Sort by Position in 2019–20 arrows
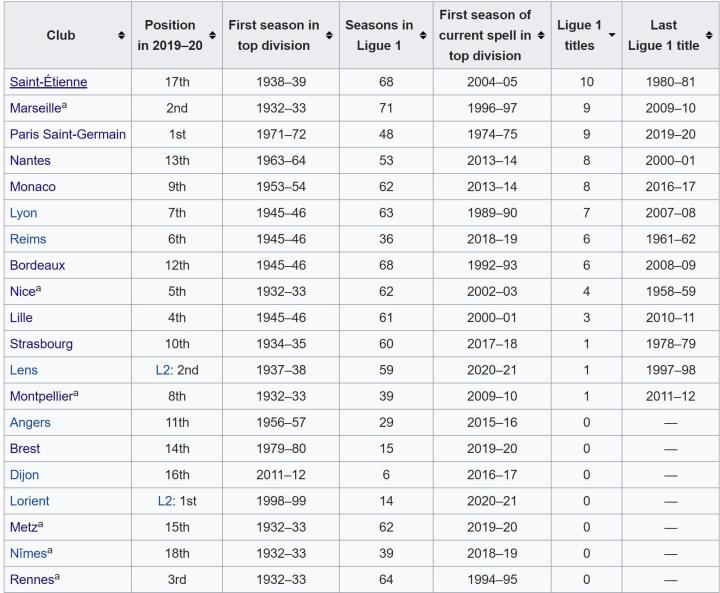The width and height of the screenshot is (720, 593). 212,35
